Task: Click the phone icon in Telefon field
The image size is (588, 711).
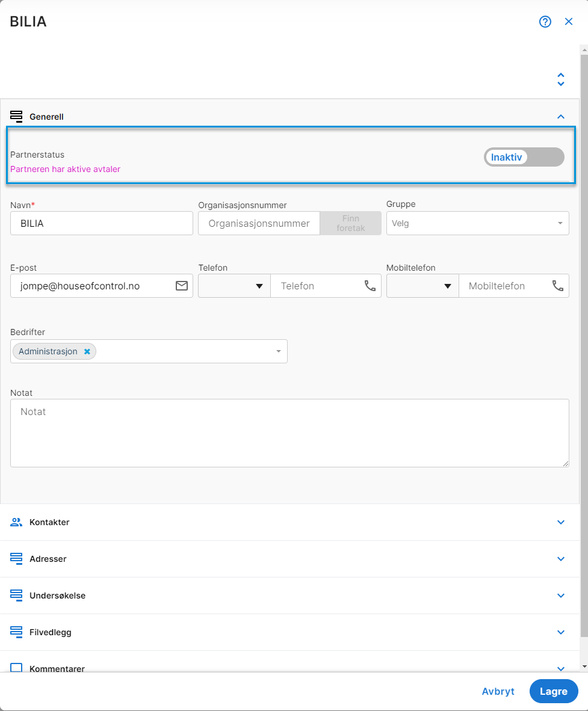Action: [370, 286]
